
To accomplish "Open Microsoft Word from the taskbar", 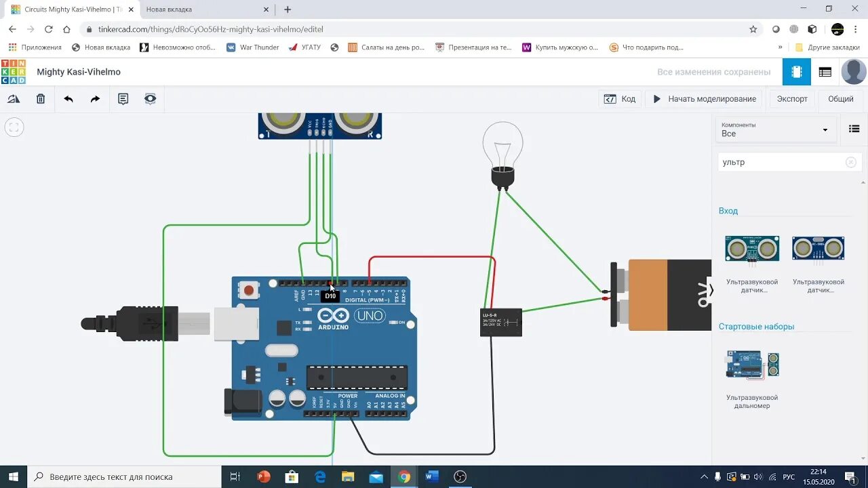I will (432, 476).
